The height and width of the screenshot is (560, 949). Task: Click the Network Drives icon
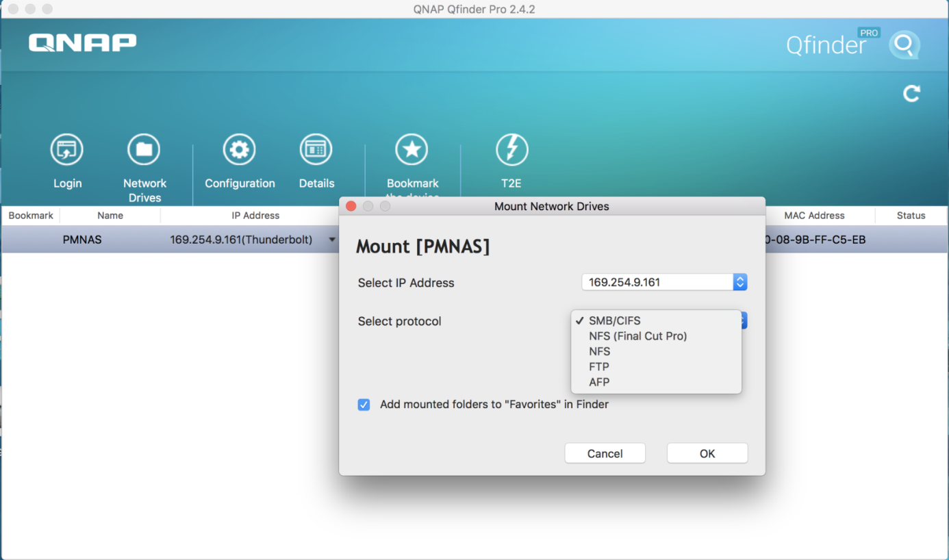click(144, 149)
